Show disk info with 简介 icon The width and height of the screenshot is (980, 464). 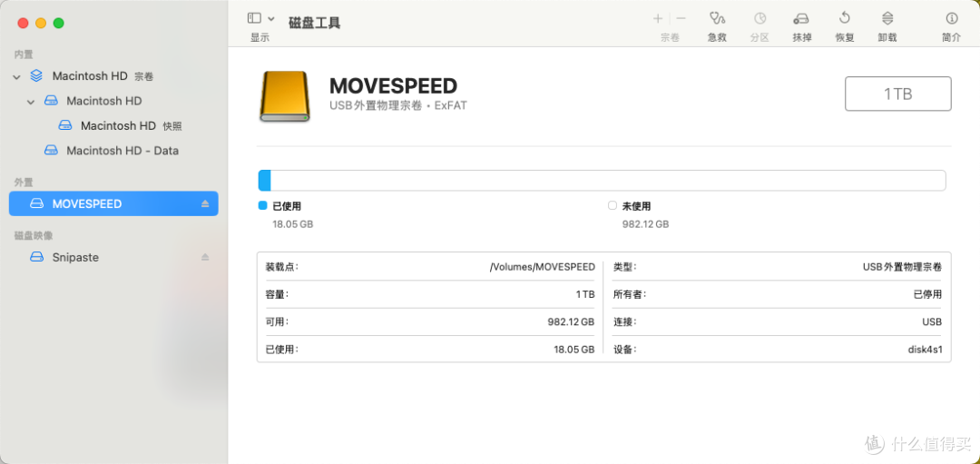951,18
